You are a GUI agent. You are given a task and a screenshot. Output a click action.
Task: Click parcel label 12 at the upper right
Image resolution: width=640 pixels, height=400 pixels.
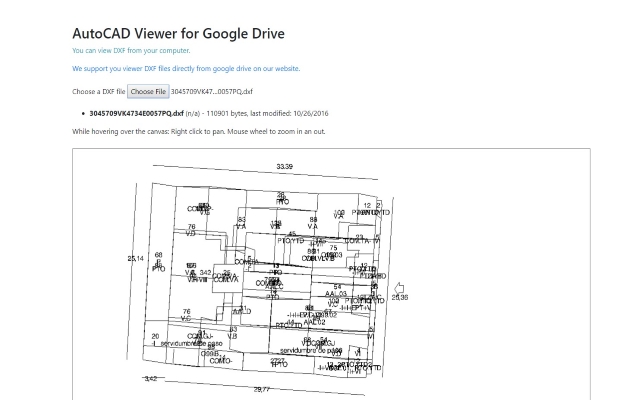tap(367, 205)
